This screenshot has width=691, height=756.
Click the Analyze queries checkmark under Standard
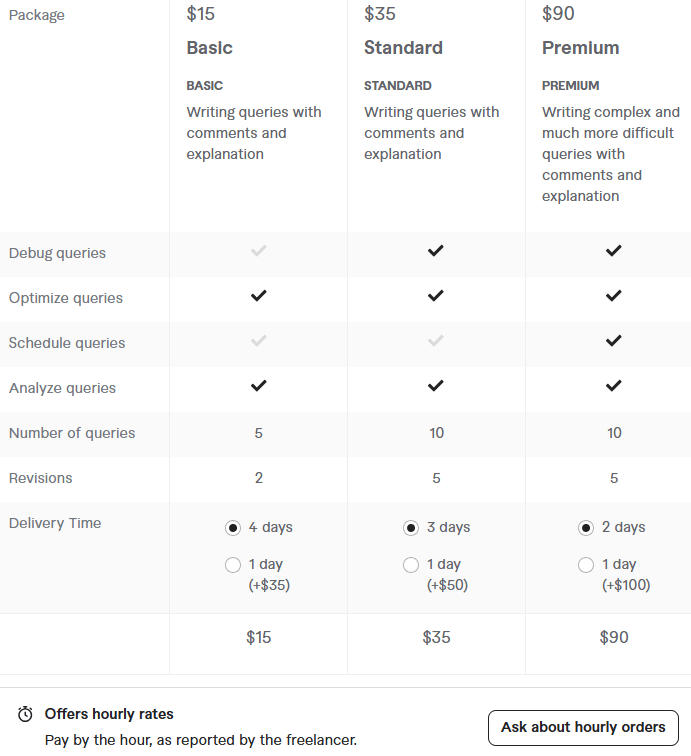(x=435, y=386)
